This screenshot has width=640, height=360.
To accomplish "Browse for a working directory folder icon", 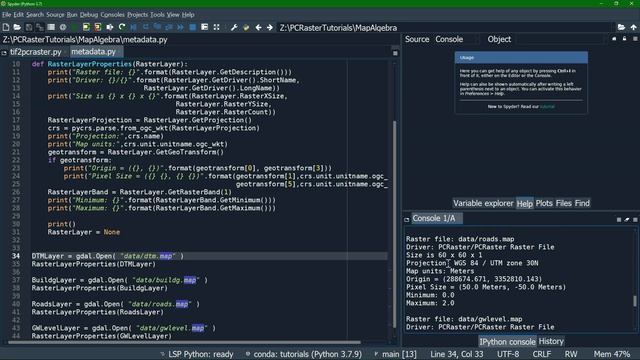I will 621,27.
